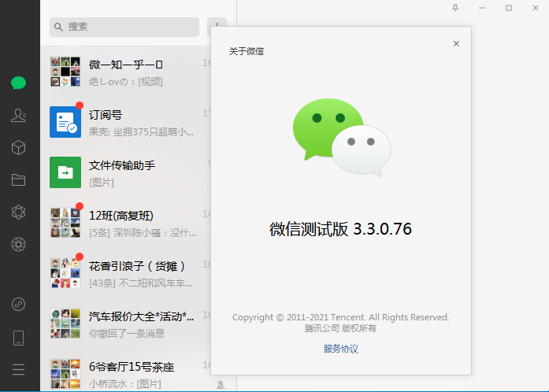Open the Files folder icon in sidebar
The height and width of the screenshot is (392, 549).
pos(18,180)
